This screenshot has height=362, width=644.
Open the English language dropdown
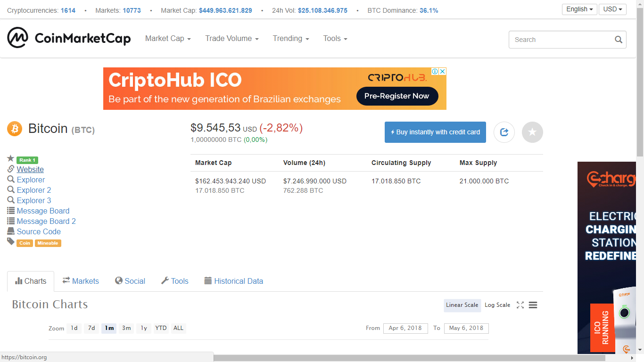click(579, 9)
